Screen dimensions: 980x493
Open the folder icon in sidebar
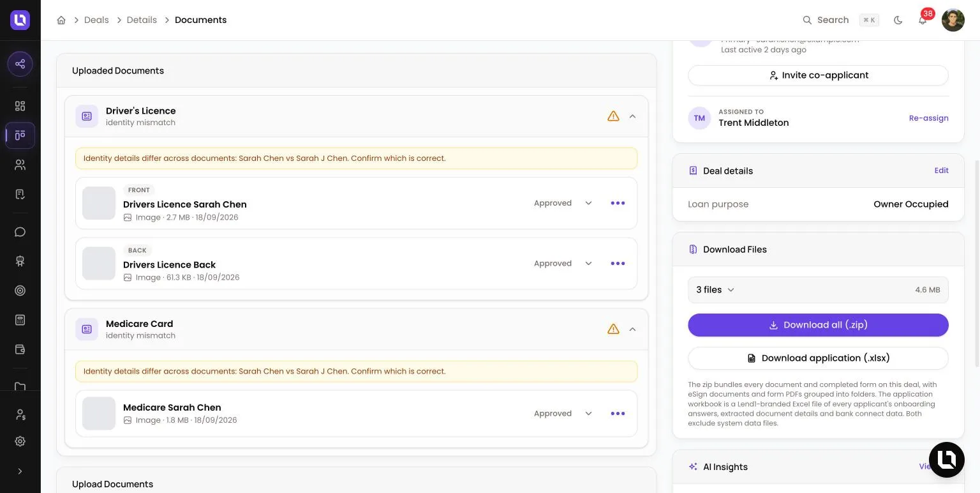[20, 386]
